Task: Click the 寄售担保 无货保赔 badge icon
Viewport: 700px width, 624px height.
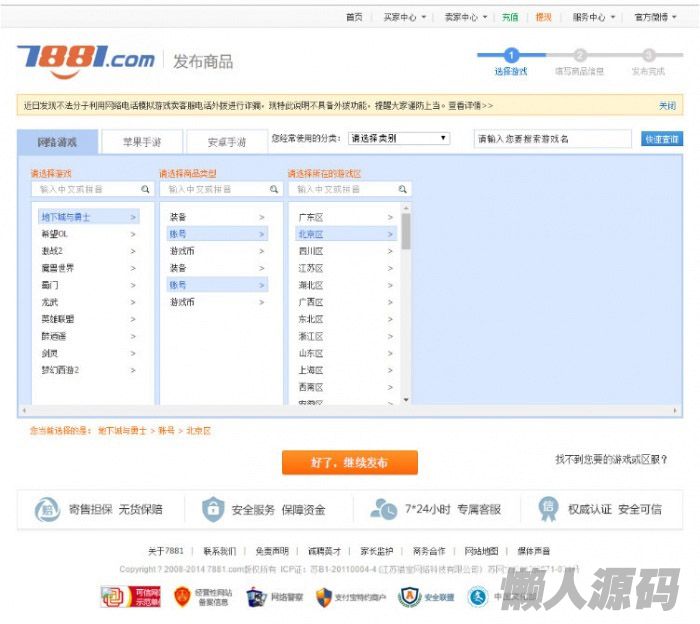Action: [47, 510]
